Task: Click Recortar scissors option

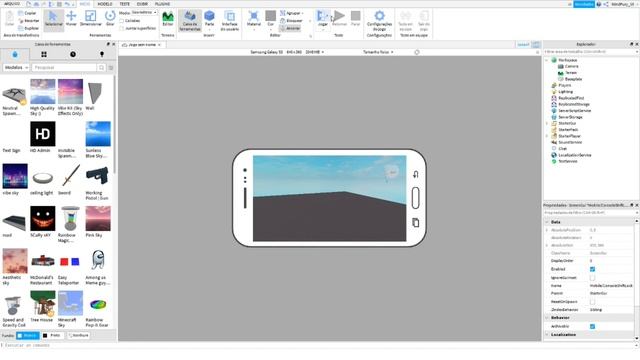Action: pyautogui.click(x=29, y=20)
